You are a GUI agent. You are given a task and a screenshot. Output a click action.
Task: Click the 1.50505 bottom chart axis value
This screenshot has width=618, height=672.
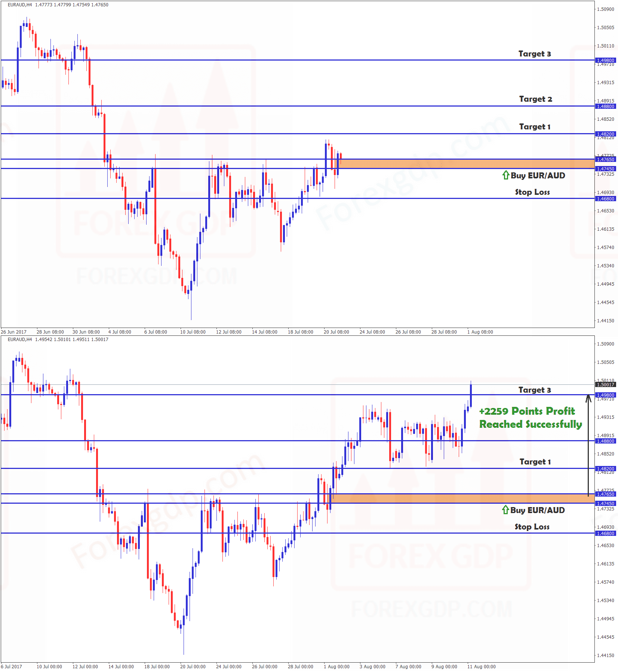pyautogui.click(x=606, y=362)
